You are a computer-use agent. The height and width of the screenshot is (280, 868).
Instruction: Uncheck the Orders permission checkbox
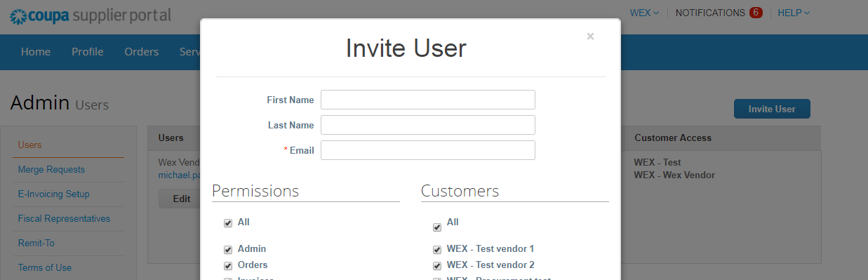click(x=228, y=266)
